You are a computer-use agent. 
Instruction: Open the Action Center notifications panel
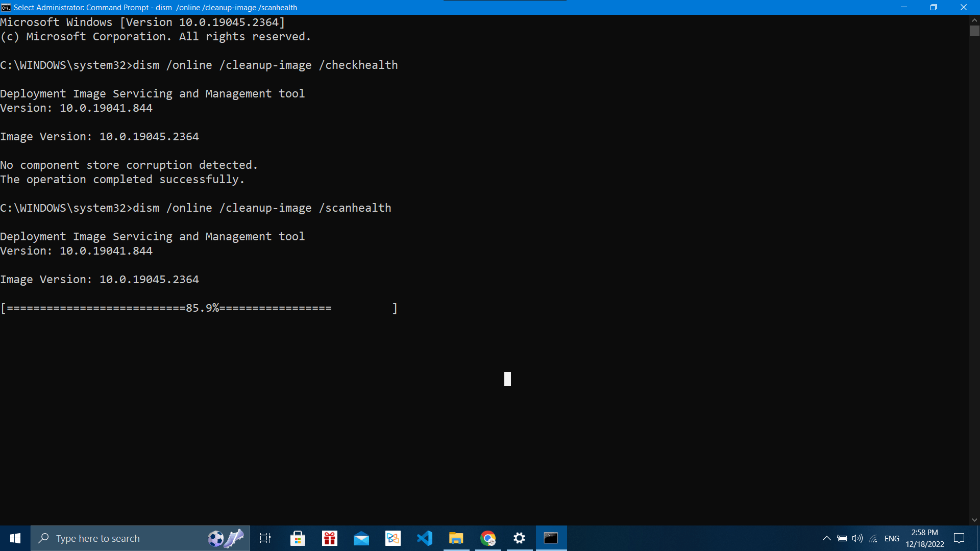959,538
